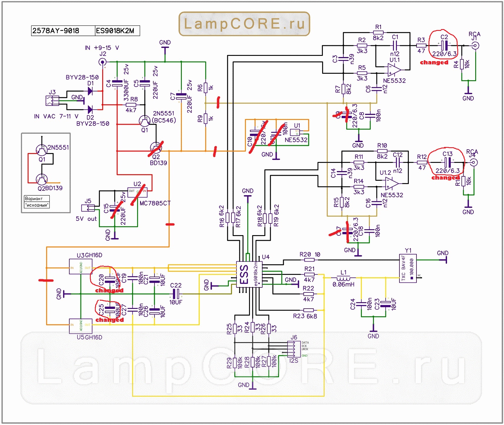Click the J2 power input jack symbol

(103, 62)
